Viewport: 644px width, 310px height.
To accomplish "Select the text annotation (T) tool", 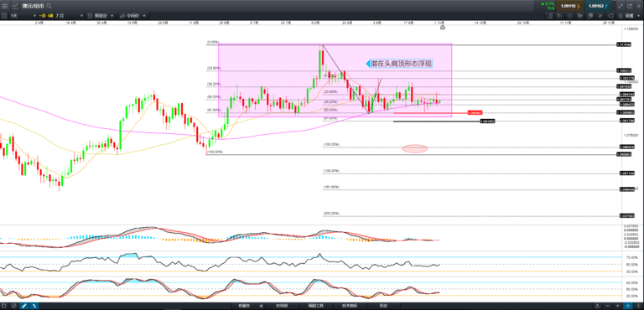I will (x=559, y=16).
